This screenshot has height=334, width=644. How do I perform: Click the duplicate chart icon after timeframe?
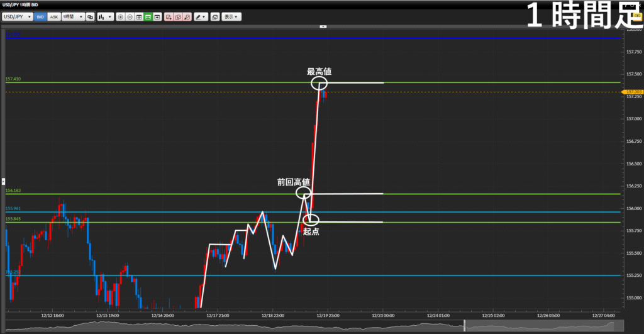(90, 16)
